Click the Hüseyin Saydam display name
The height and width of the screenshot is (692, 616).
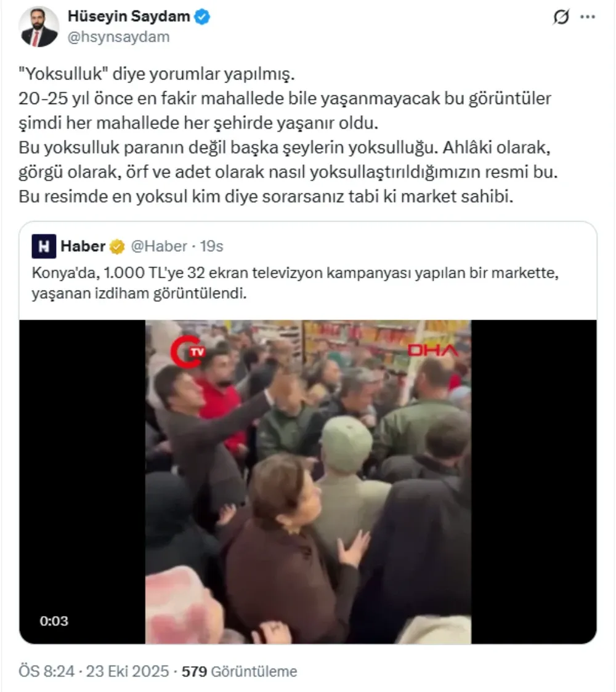pyautogui.click(x=129, y=17)
